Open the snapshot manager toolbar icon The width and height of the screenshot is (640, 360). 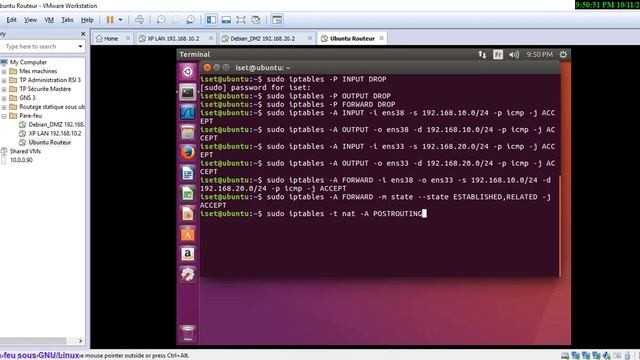[x=190, y=20]
